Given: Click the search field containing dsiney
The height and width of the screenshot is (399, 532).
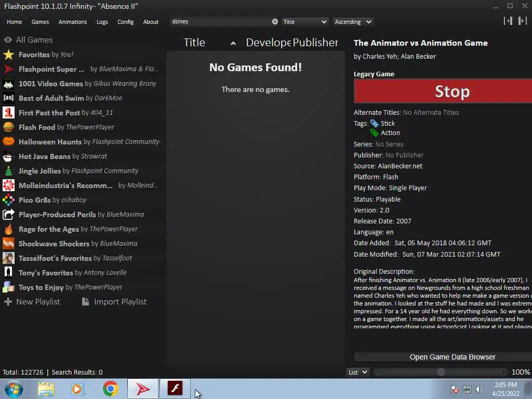Looking at the screenshot, I should coord(220,22).
